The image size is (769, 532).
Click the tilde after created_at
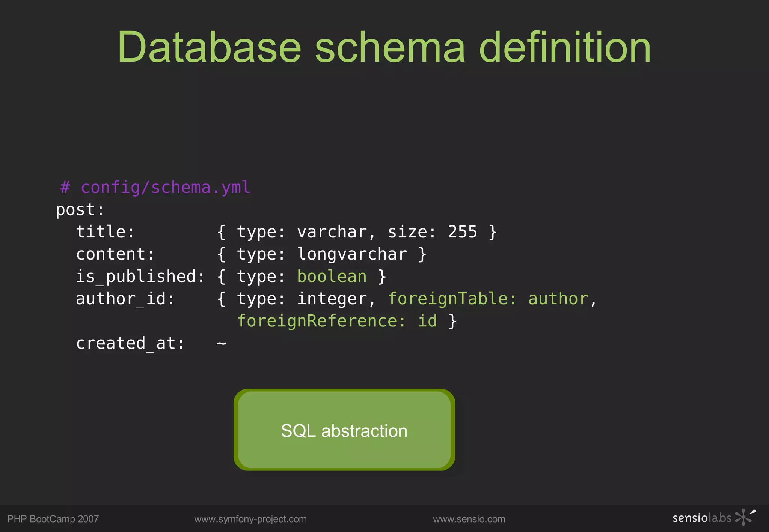pyautogui.click(x=221, y=343)
